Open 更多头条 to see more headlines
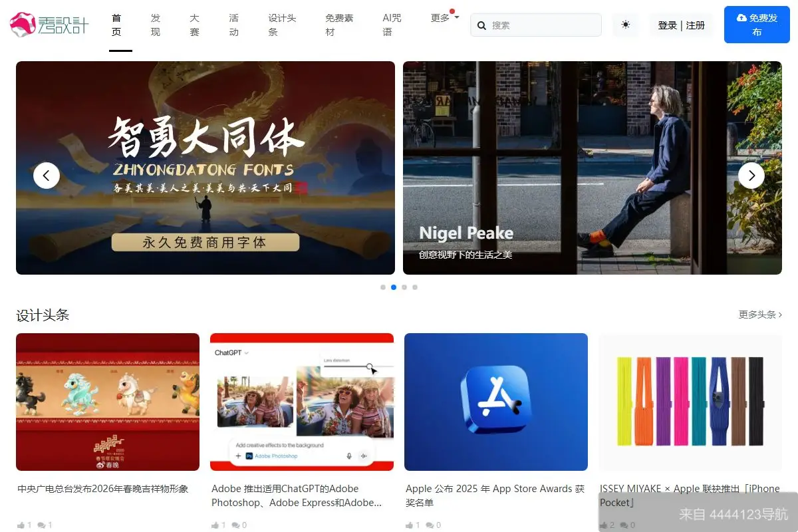The width and height of the screenshot is (798, 532). pos(757,314)
